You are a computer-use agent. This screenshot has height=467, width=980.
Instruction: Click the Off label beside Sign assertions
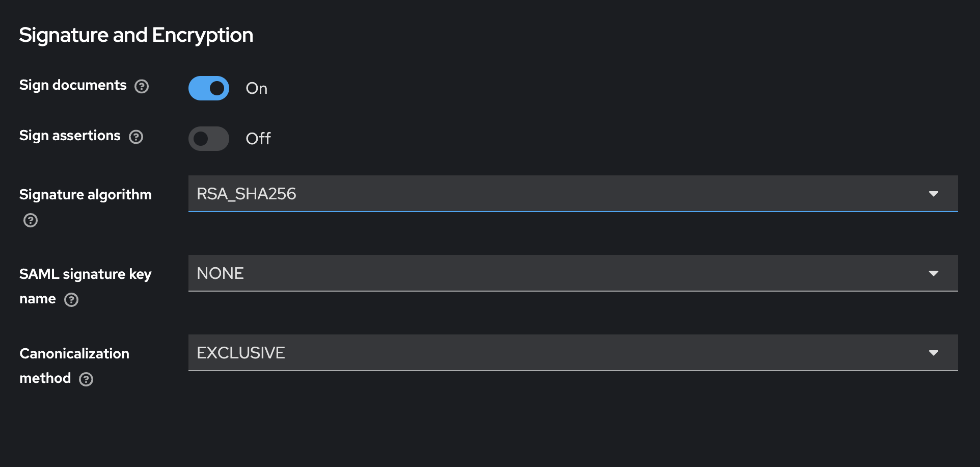point(258,138)
